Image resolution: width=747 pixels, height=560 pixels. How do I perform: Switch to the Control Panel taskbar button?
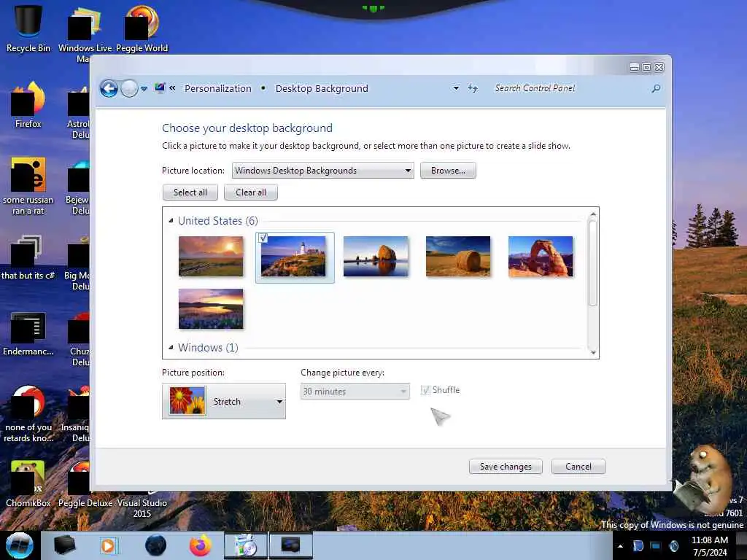246,545
